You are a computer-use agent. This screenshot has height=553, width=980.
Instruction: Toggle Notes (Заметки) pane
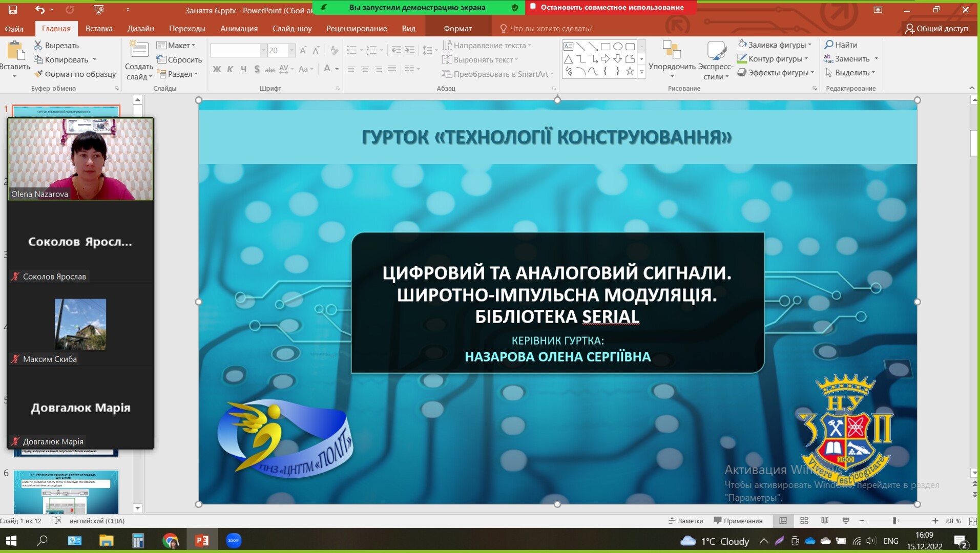[685, 521]
